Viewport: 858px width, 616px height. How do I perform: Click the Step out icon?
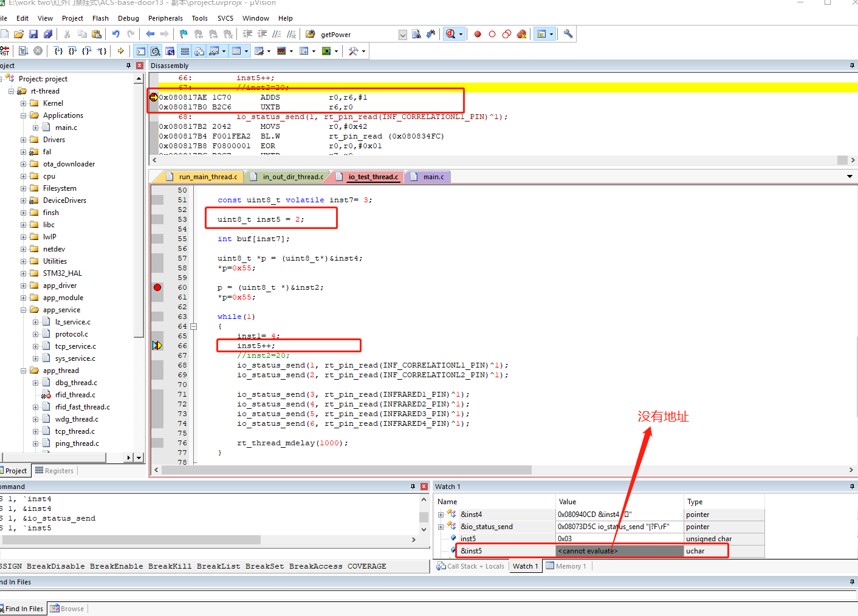point(88,51)
